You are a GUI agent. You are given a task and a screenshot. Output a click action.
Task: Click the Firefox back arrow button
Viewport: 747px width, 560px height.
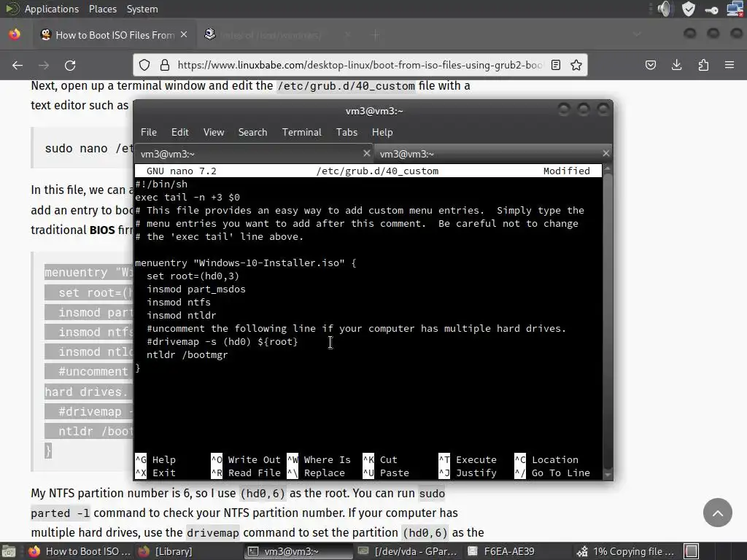[18, 65]
